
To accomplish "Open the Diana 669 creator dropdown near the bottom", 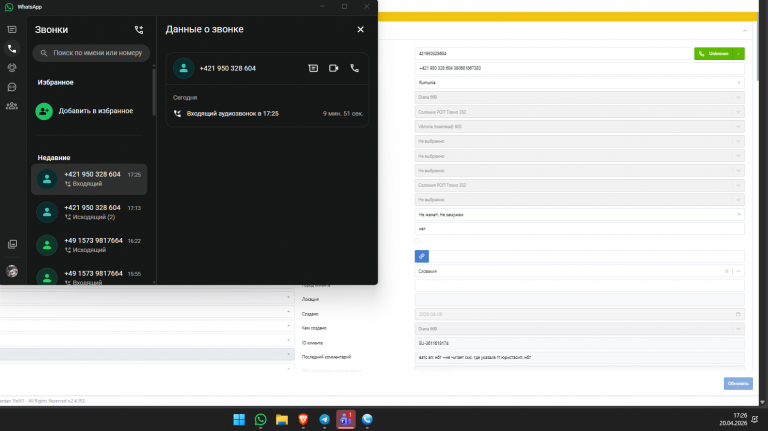I will pyautogui.click(x=579, y=329).
